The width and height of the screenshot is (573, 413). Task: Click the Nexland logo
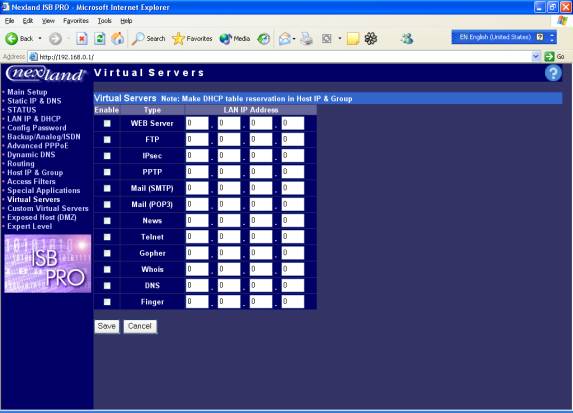(x=46, y=73)
